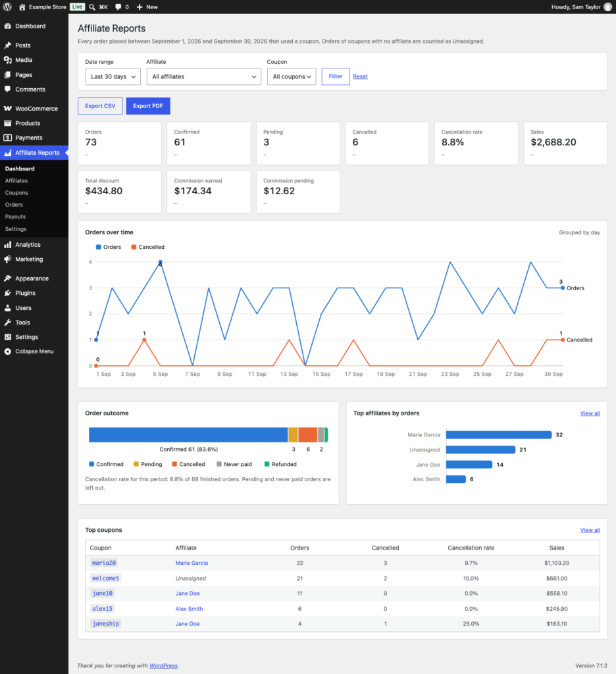616x674 pixels.
Task: Click the WordPress logo icon
Action: 7,7
